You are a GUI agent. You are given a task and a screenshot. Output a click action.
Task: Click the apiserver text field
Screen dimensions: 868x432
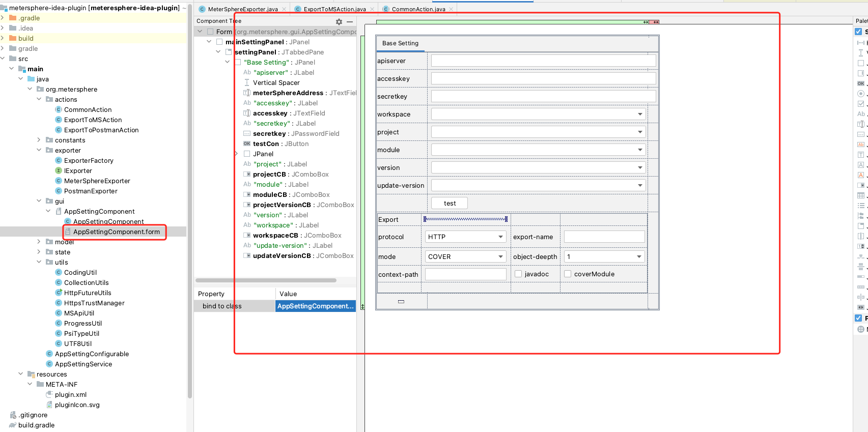(x=543, y=61)
